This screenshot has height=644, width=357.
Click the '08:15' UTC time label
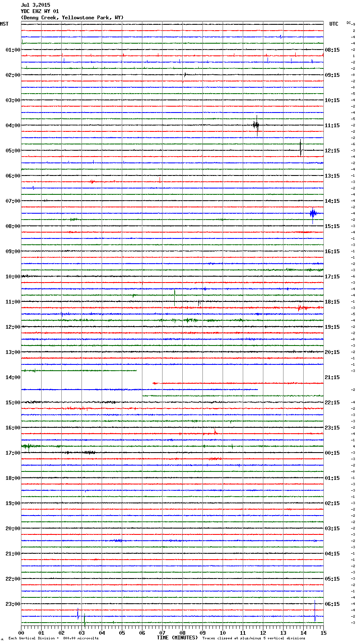[x=332, y=50]
